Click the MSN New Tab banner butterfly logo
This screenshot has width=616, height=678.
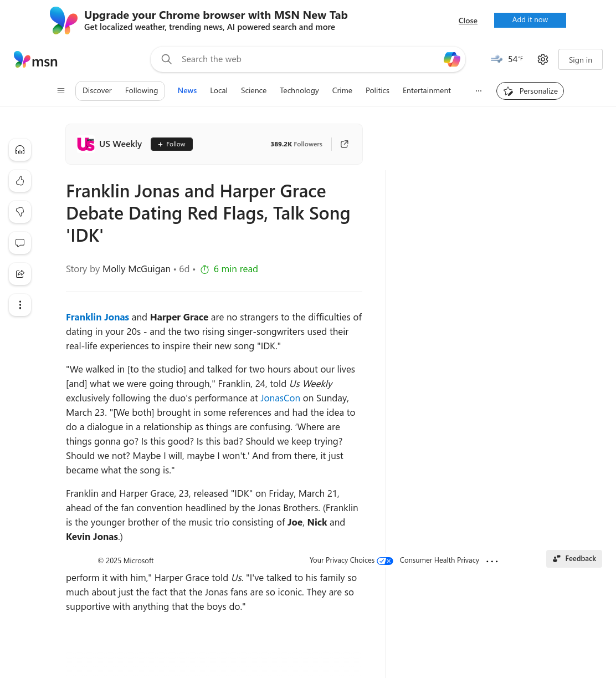[x=64, y=21]
